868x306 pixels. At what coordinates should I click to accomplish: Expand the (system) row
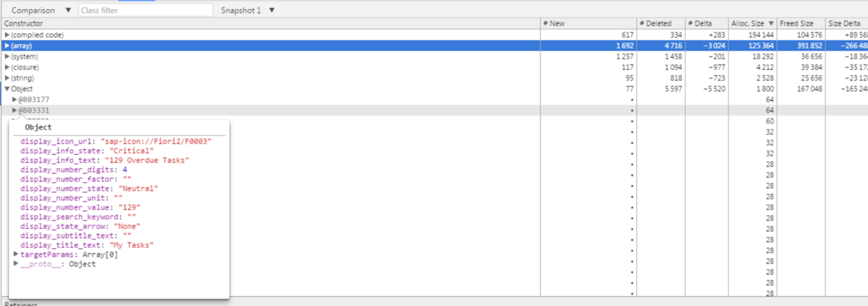pyautogui.click(x=7, y=57)
